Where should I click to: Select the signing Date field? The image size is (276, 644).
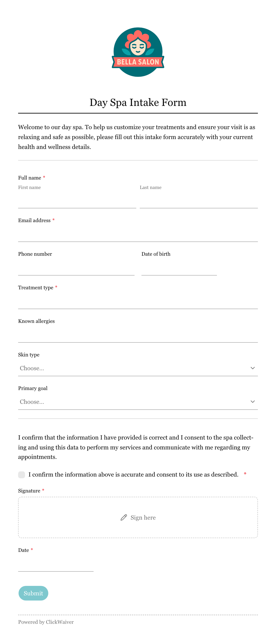(x=56, y=564)
